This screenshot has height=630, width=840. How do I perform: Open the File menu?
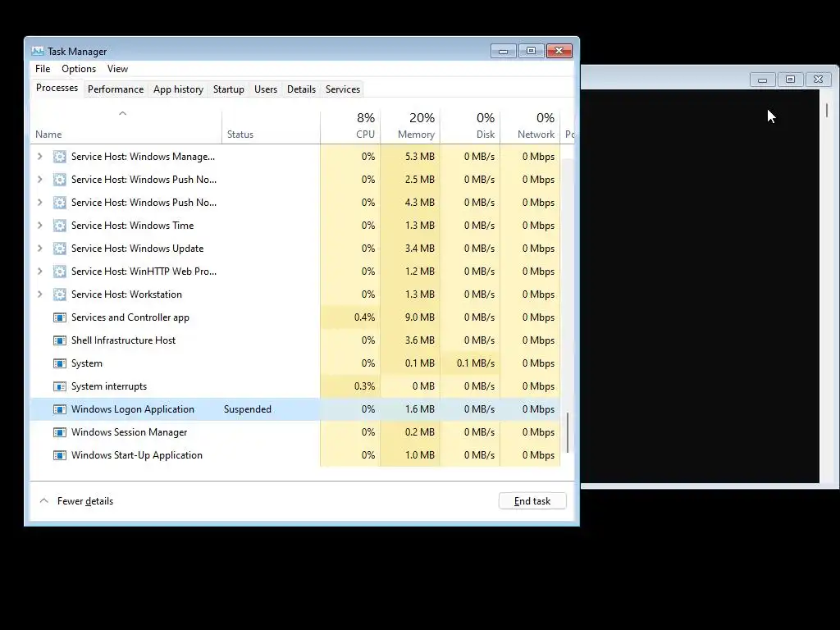tap(43, 69)
